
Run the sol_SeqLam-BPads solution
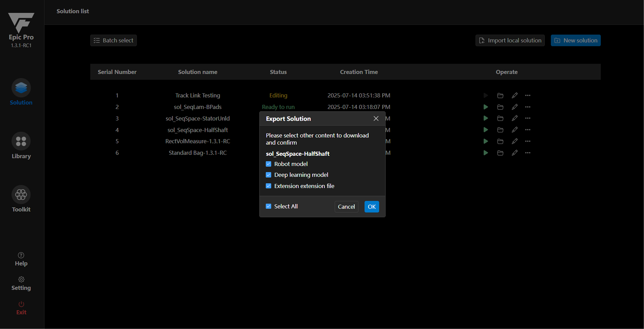click(486, 107)
